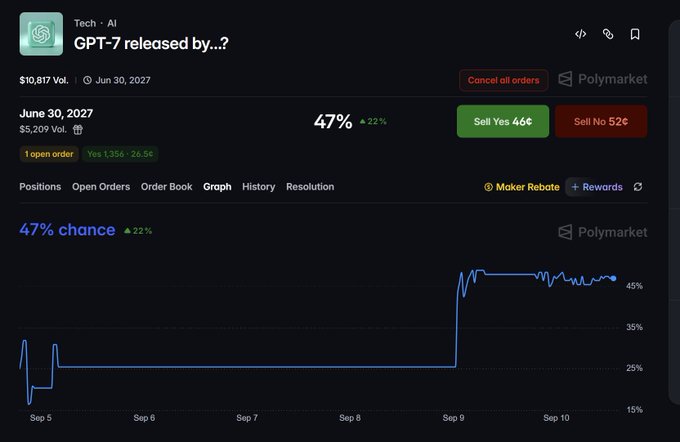Click the 35% y-axis label
This screenshot has height=442, width=680.
point(634,327)
